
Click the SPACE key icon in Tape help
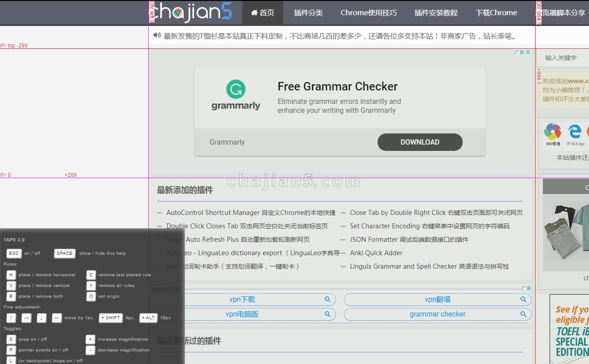(64, 253)
